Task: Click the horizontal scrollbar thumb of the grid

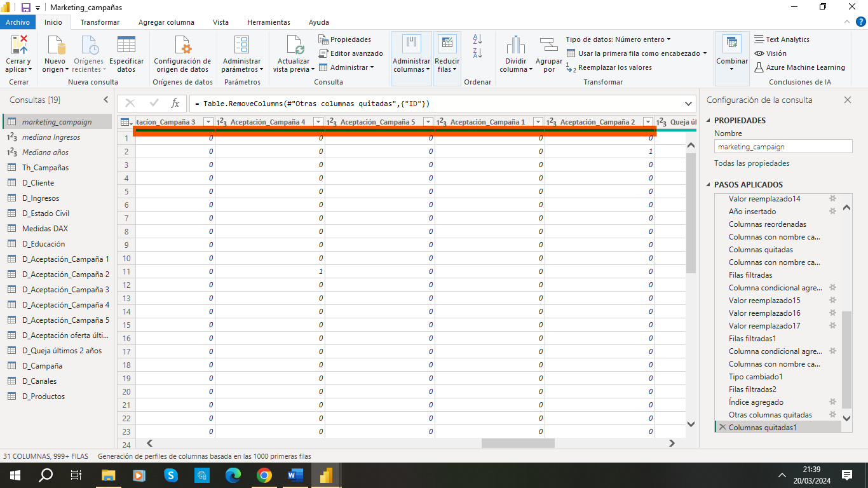Action: 518,444
